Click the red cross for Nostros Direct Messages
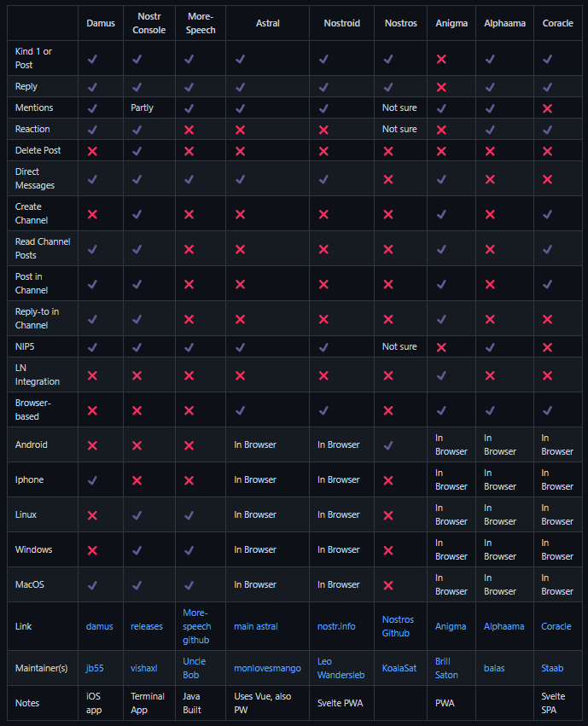This screenshot has width=588, height=726. point(388,179)
